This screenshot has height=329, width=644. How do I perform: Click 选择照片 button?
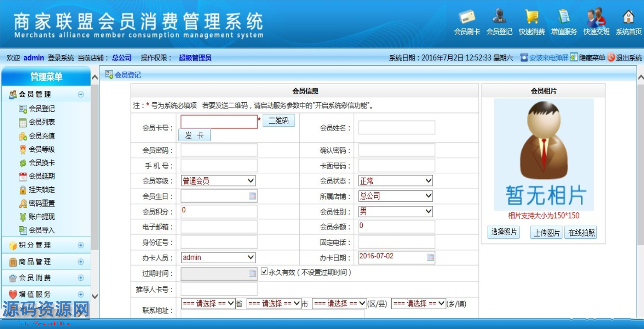tap(504, 232)
